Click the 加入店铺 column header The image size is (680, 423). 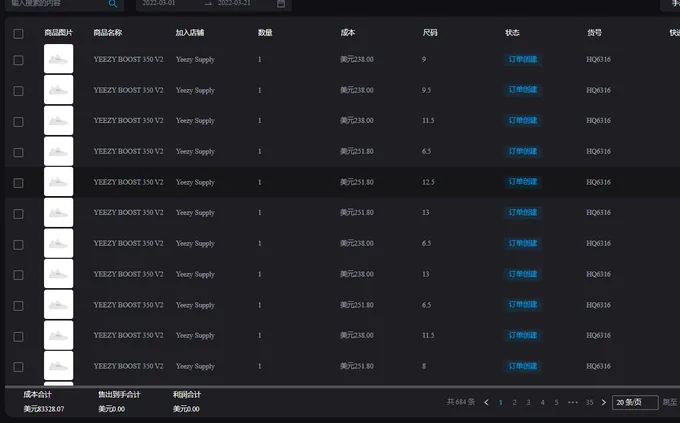(x=190, y=33)
